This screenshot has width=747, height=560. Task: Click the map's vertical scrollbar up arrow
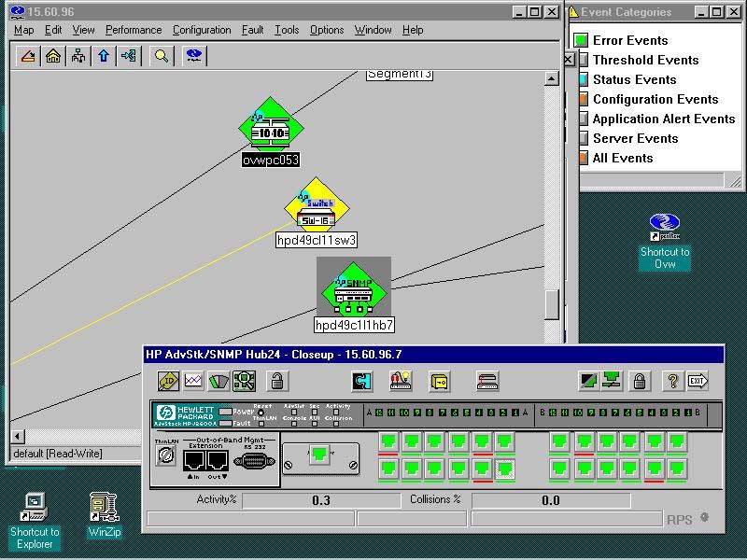click(552, 78)
